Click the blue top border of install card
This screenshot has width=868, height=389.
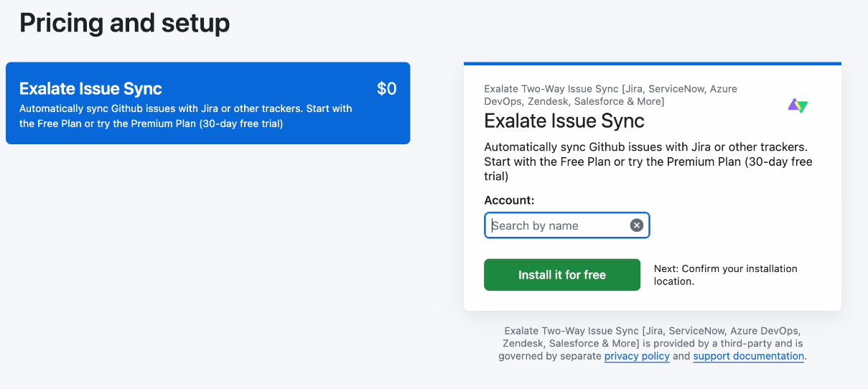[x=652, y=64]
